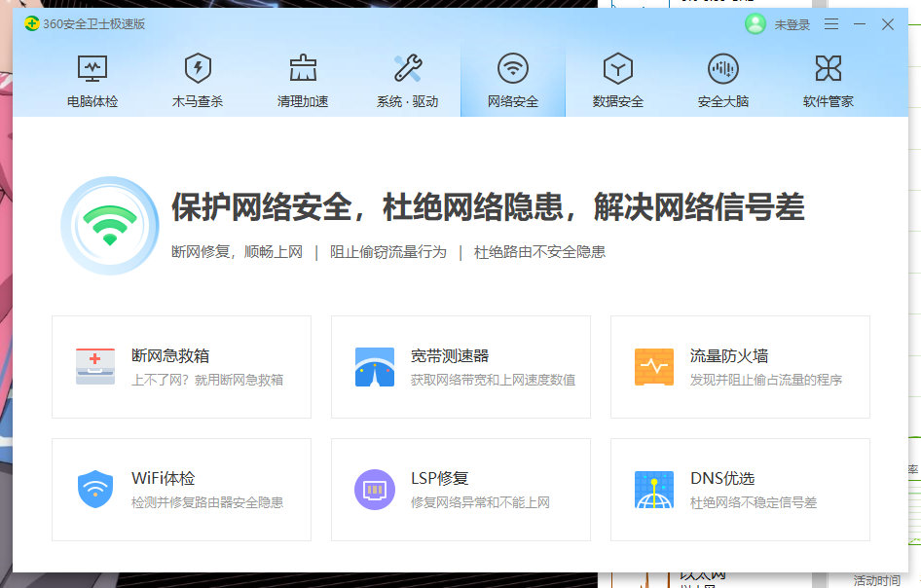The height and width of the screenshot is (588, 921).
Task: Open the DNS优选 globe icon
Action: tap(652, 488)
